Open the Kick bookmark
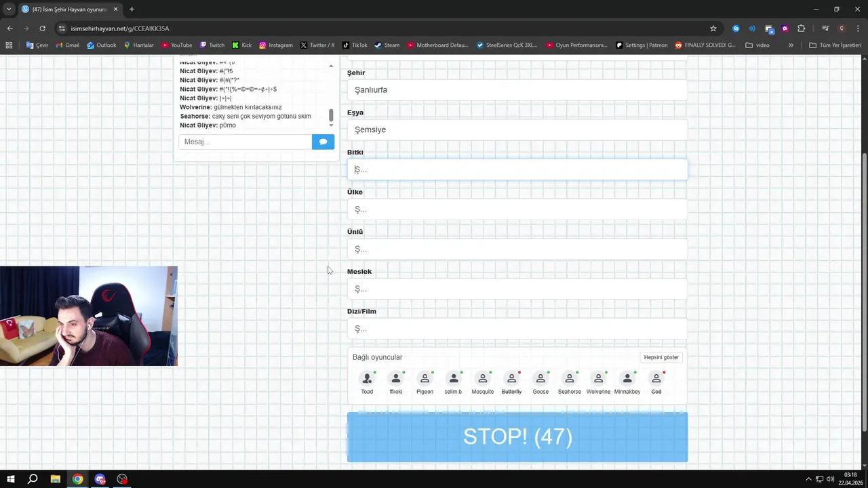 (241, 45)
